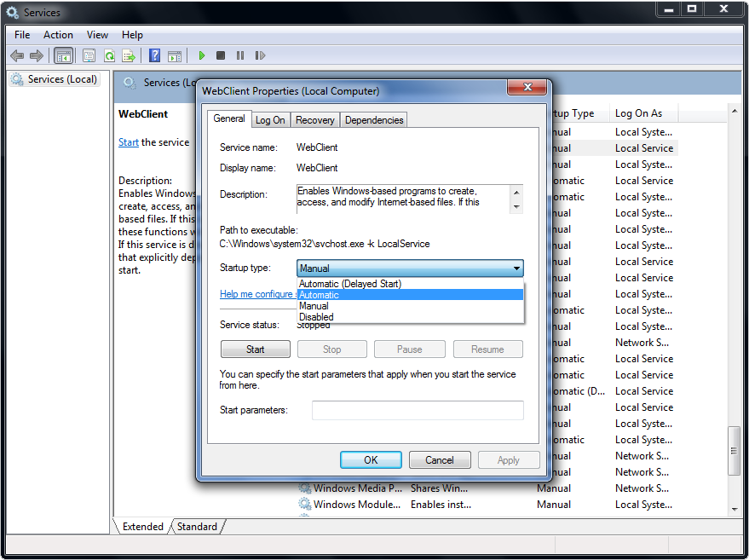
Task: Click the services list scroll-up arrow
Action: point(735,112)
